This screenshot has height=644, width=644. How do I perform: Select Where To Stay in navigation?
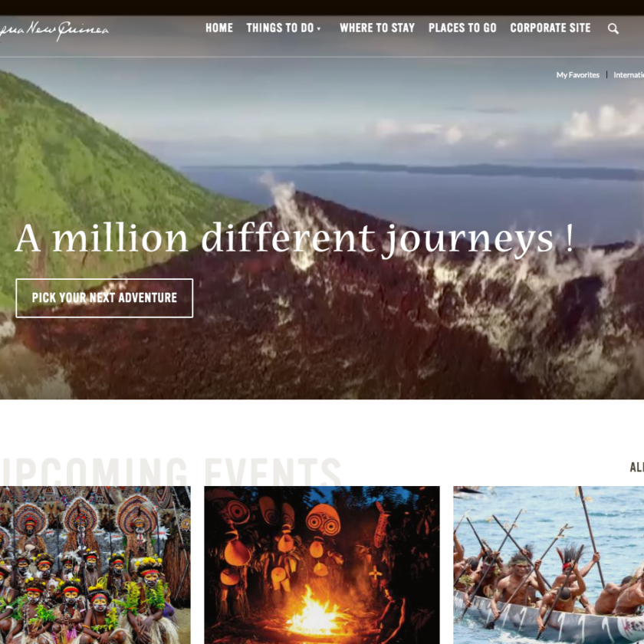(377, 28)
